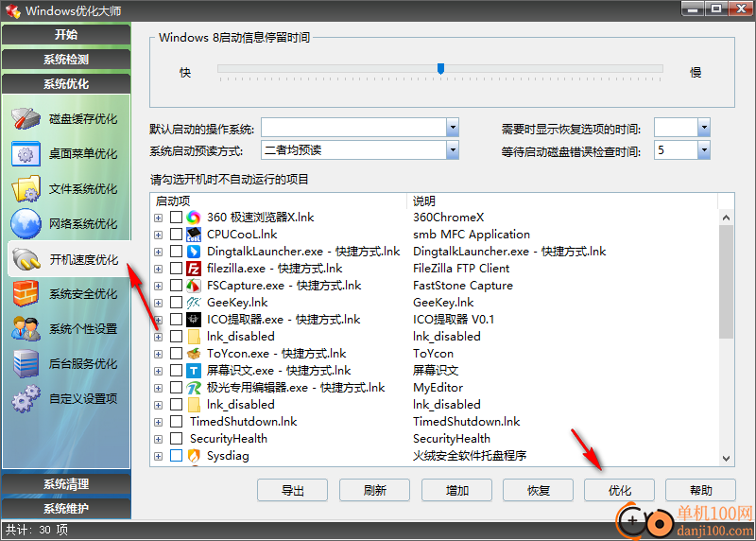Expand the 屏幕识文.exe tree node
The image size is (756, 541).
158,371
